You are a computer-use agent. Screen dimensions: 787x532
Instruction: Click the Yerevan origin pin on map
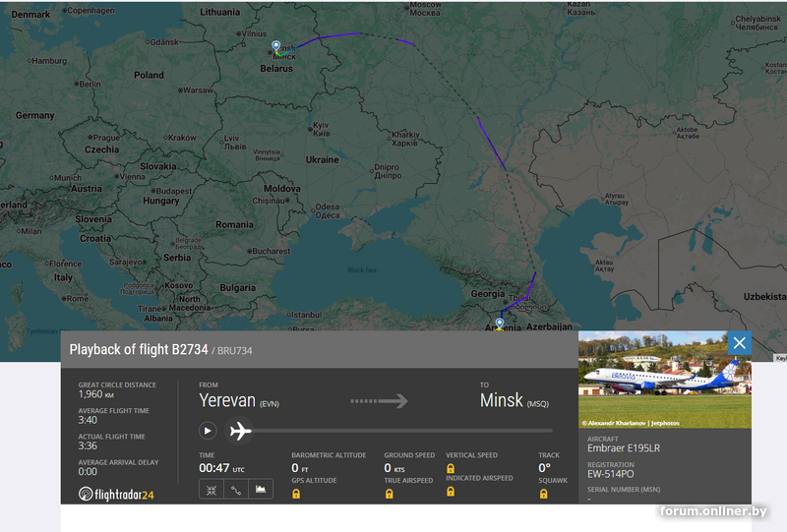[500, 323]
